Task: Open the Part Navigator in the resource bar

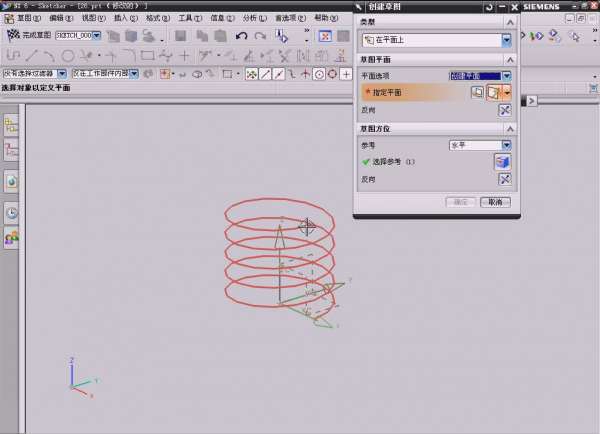Action: click(x=11, y=150)
